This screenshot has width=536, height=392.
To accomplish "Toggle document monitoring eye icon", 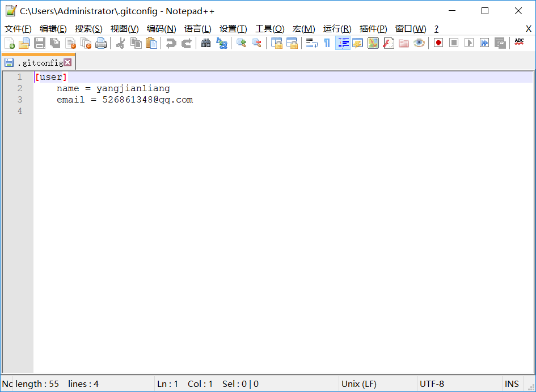I will (x=419, y=42).
